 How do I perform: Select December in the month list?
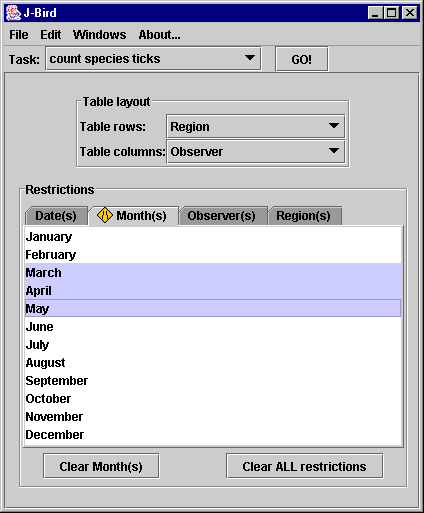click(213, 435)
